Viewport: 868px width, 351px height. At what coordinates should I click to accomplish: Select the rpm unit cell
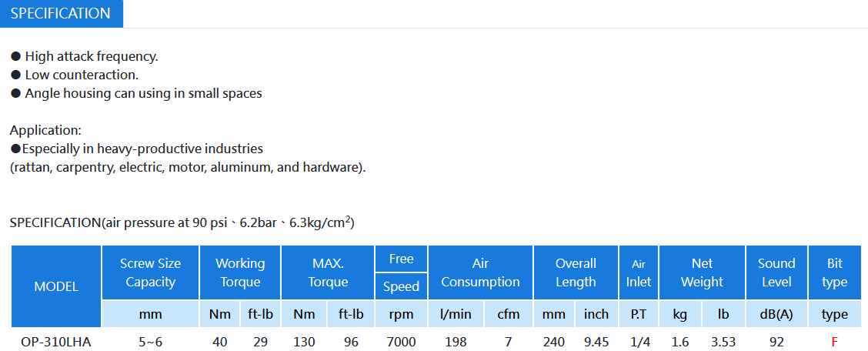(402, 314)
